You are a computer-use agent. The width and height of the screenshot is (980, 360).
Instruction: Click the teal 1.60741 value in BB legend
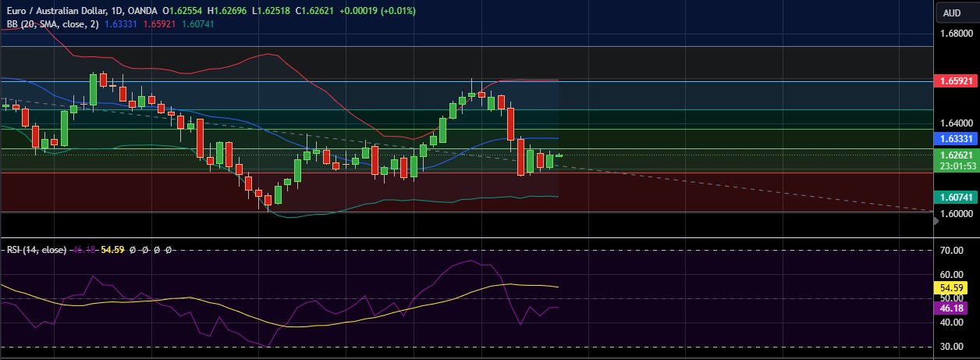197,24
